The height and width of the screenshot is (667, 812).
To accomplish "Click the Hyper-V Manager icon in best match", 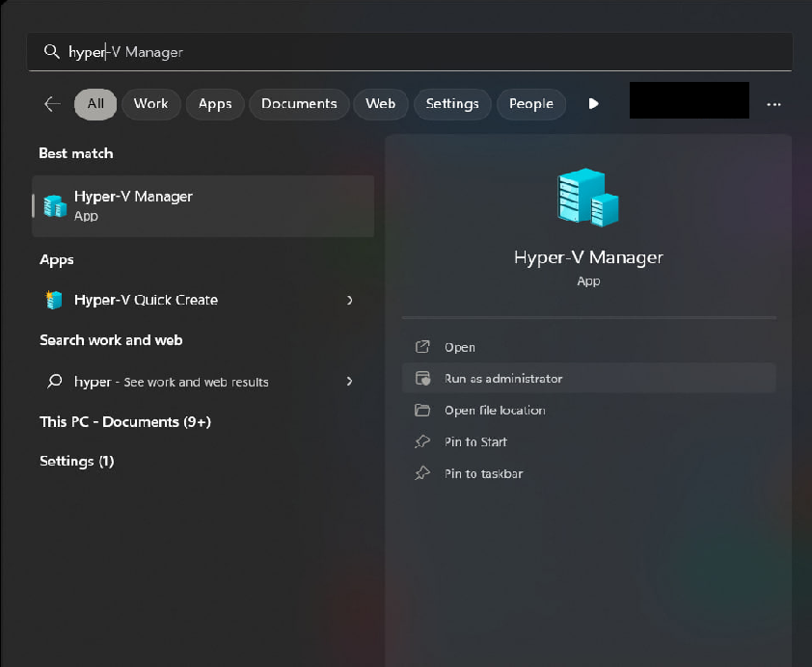I will point(55,206).
